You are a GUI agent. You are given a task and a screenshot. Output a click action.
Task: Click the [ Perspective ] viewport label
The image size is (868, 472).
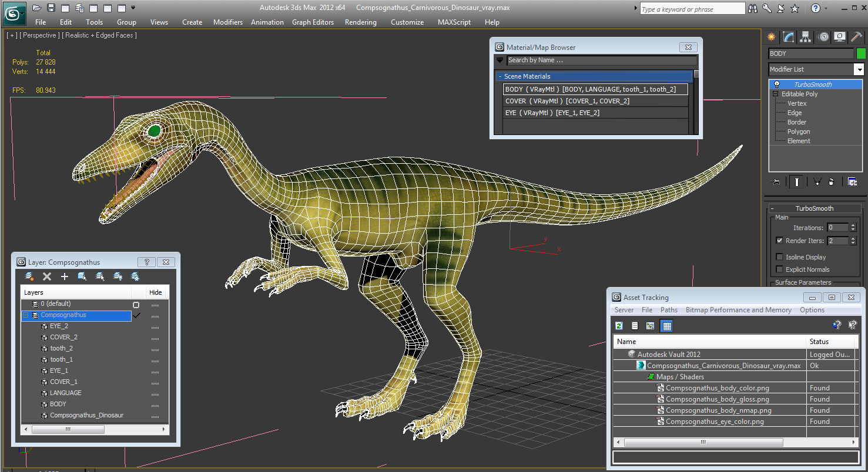(x=39, y=35)
